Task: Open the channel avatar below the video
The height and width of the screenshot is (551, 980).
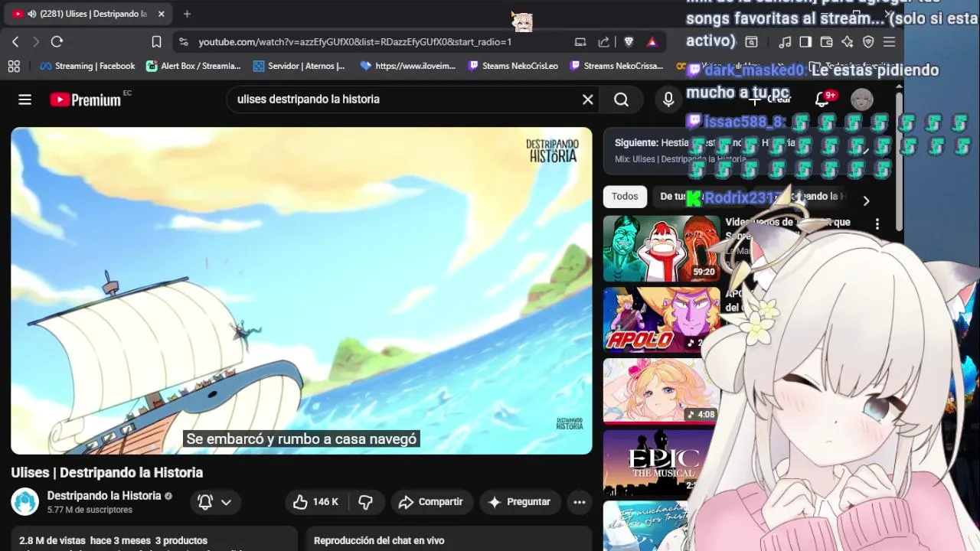Action: pyautogui.click(x=24, y=502)
